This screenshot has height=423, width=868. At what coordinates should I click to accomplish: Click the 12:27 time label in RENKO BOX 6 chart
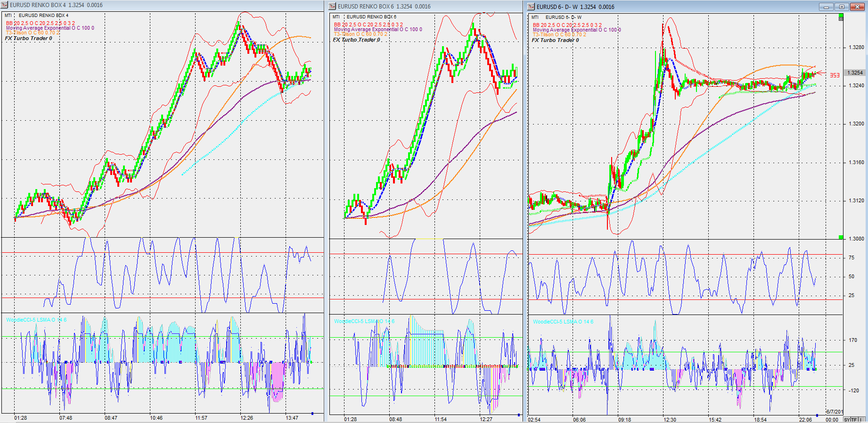click(x=486, y=419)
